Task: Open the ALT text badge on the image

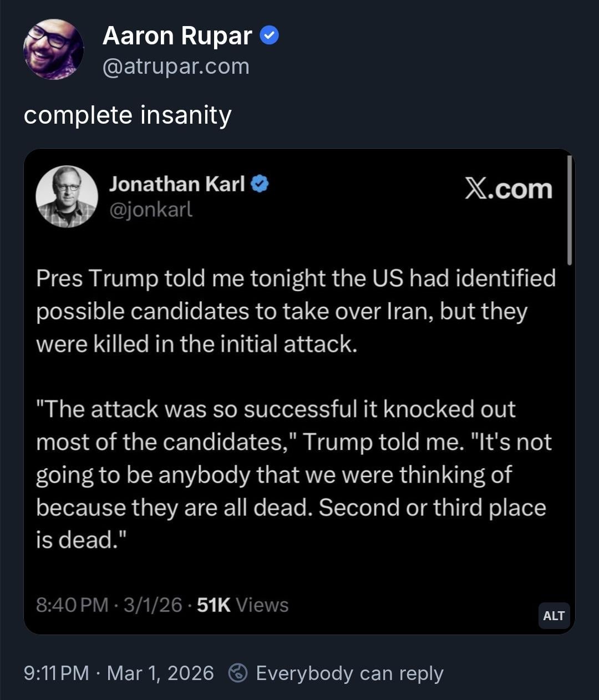Action: (x=554, y=616)
